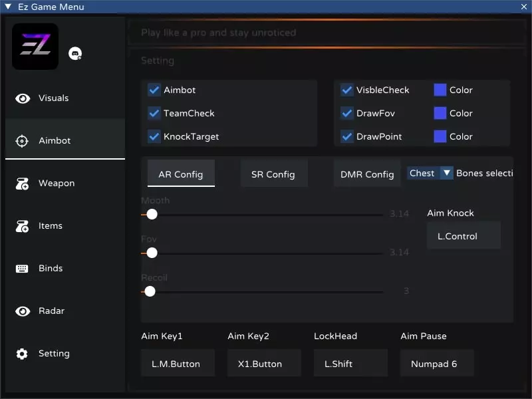This screenshot has height=399, width=532.
Task: Click the Fov slider handle
Action: [x=152, y=253]
